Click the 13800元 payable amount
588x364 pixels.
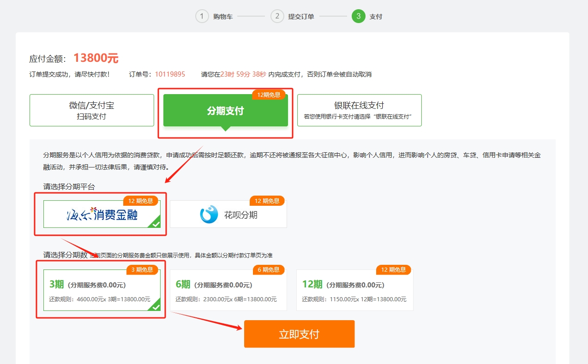[x=96, y=59]
